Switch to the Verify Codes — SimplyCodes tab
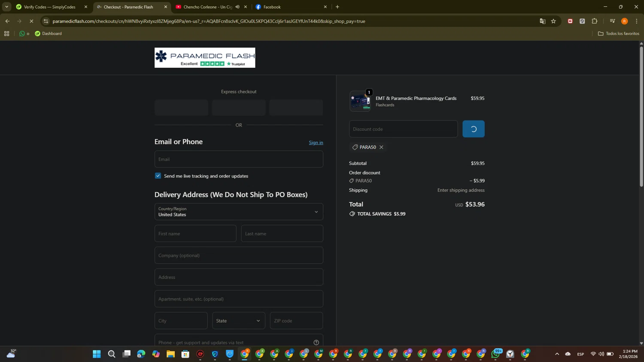Viewport: 644px width, 362px height. [49, 7]
